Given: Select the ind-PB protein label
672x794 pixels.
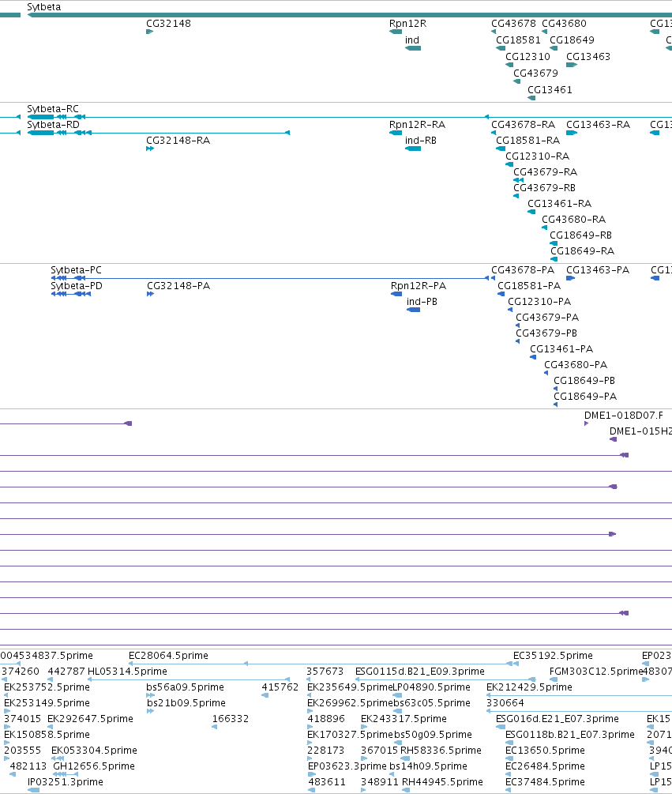Looking at the screenshot, I should [422, 301].
